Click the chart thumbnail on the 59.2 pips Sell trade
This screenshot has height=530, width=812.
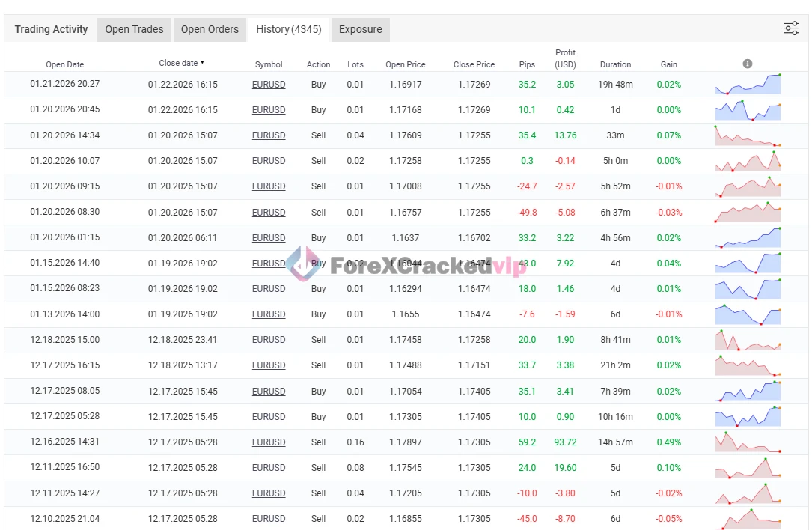[x=748, y=442]
